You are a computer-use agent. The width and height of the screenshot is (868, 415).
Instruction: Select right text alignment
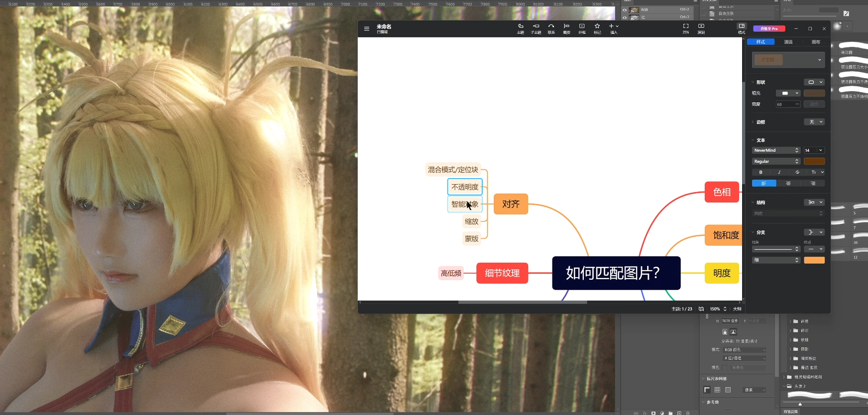click(x=813, y=183)
